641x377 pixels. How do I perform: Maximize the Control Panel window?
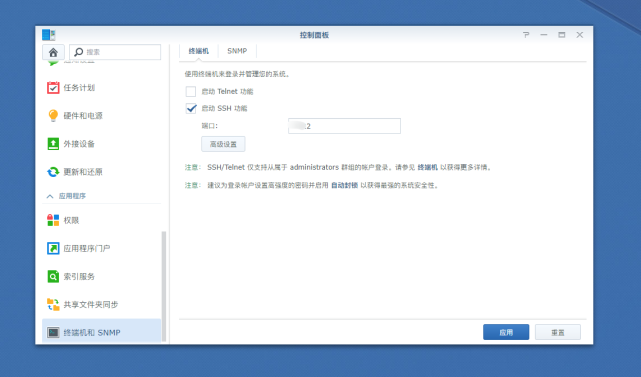click(x=562, y=35)
